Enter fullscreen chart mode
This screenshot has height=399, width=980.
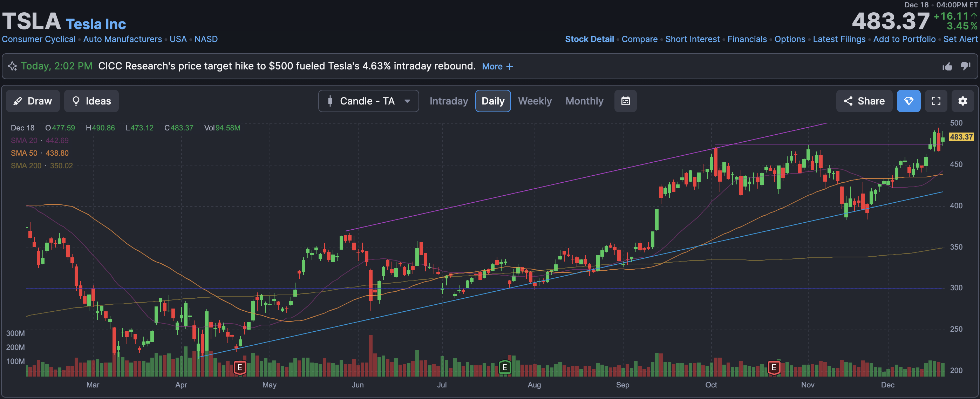point(936,101)
